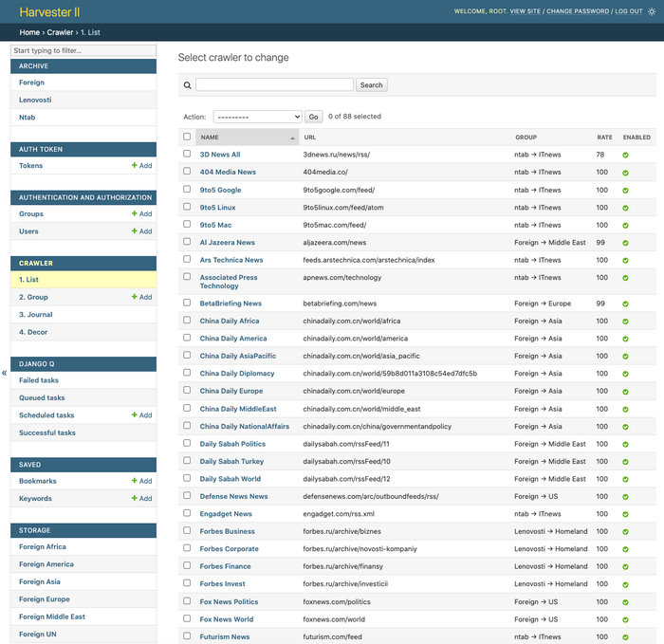Go to Crawler in the breadcrumb

tap(60, 32)
